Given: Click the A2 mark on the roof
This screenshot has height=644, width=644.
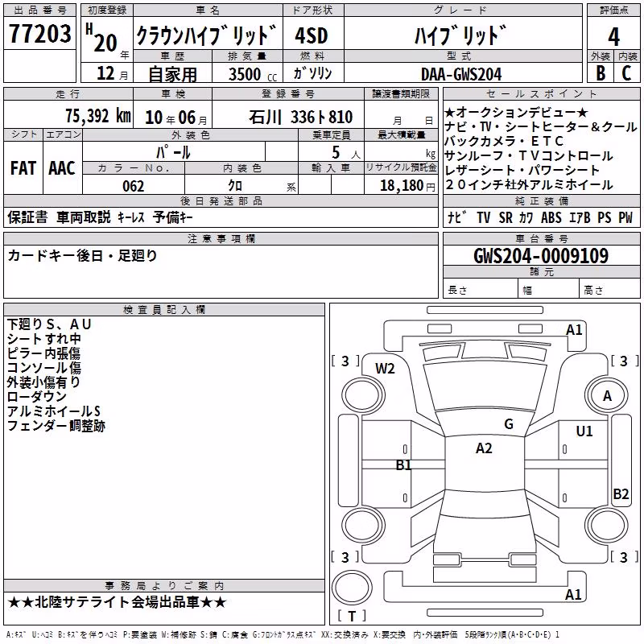Looking at the screenshot, I should (x=484, y=448).
